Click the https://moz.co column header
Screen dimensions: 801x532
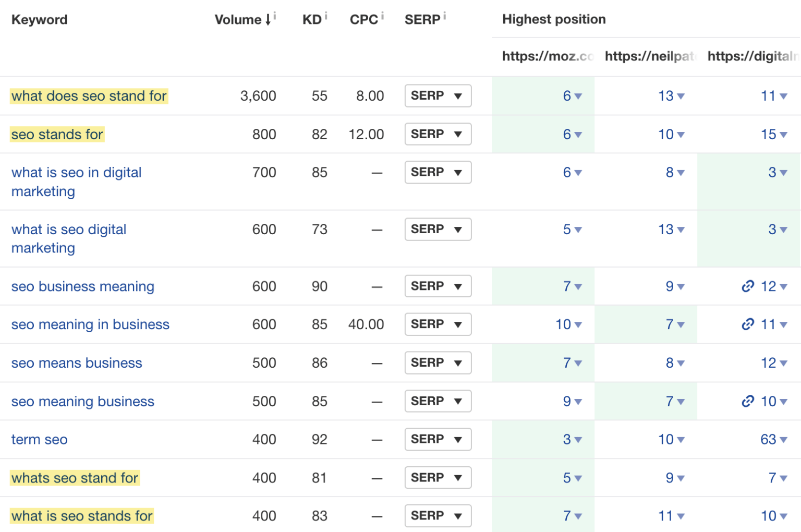tap(547, 56)
